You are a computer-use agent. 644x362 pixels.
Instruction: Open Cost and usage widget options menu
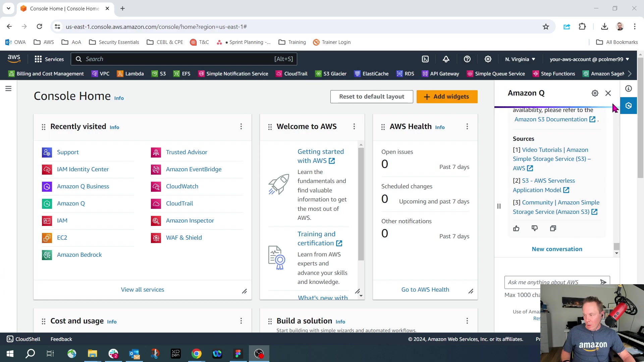click(241, 321)
